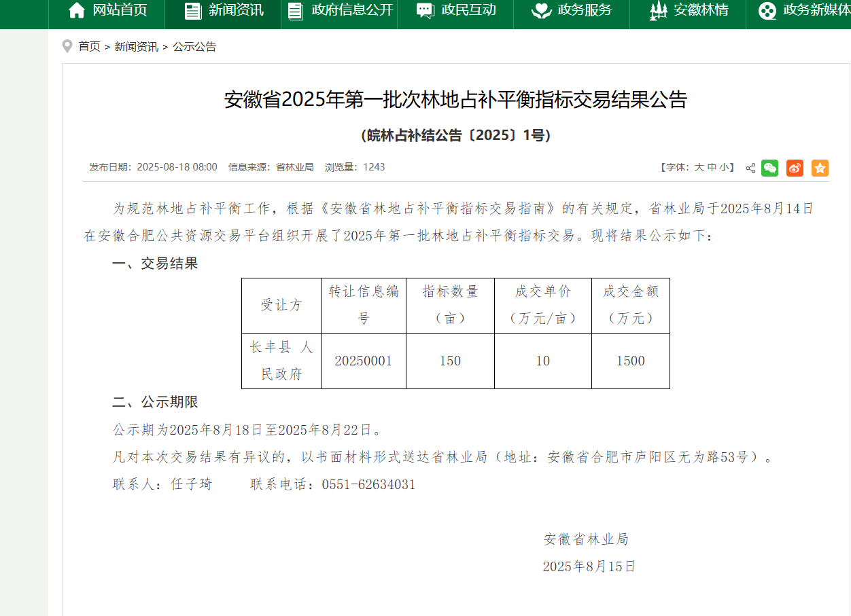
Task: Share the article to WeChat
Action: pos(769,168)
